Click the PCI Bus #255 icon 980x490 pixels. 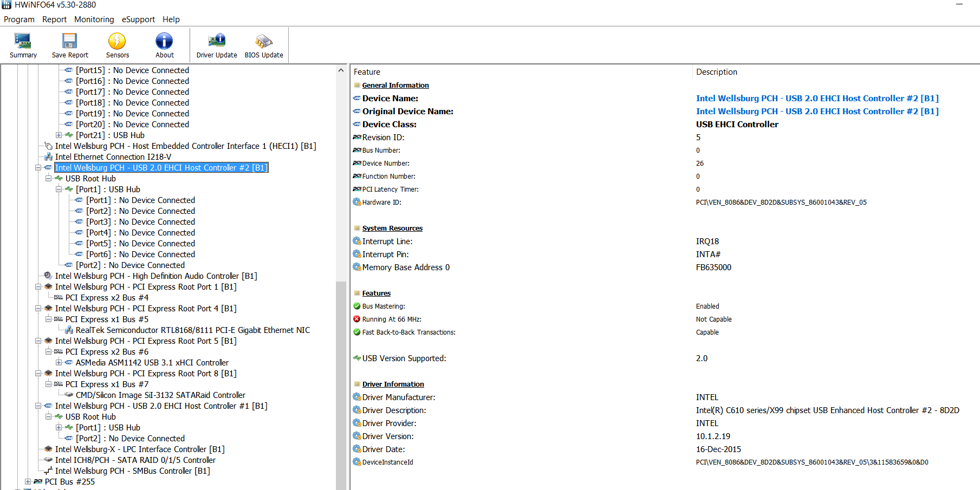coord(38,481)
